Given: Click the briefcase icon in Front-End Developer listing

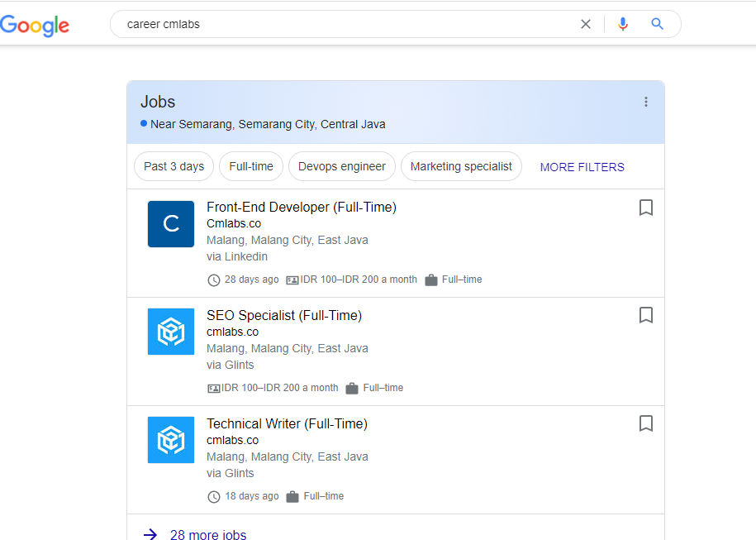Looking at the screenshot, I should coord(431,280).
